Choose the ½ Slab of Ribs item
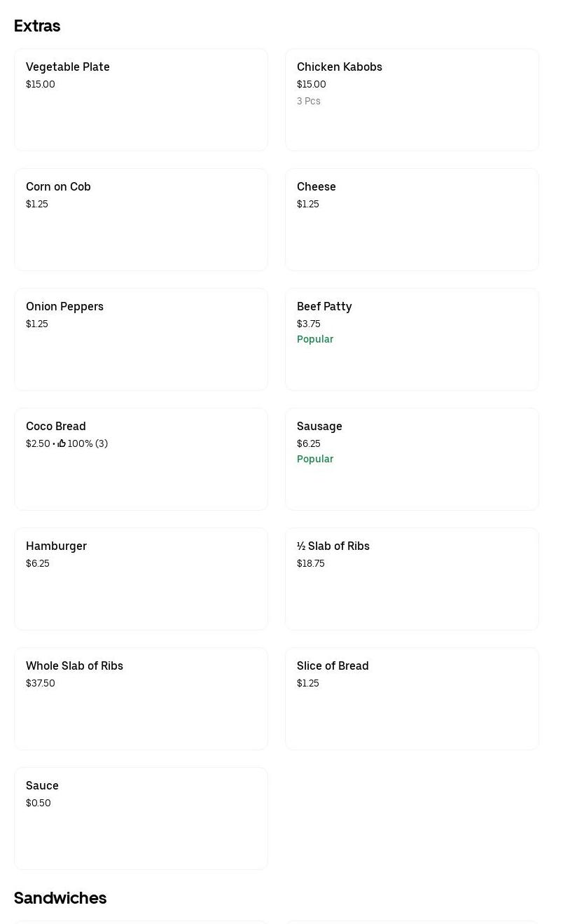The image size is (563, 924). pos(412,579)
